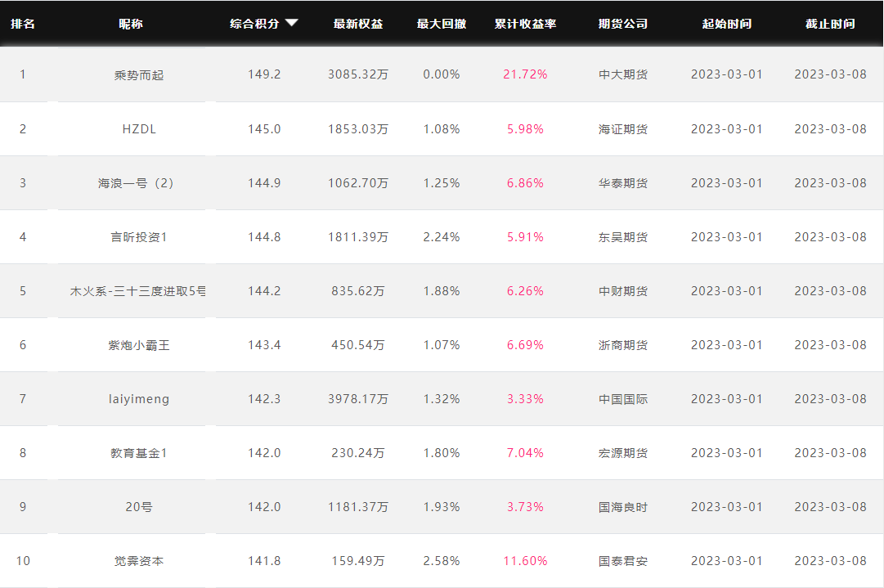Click drawdown value 1.08%

coord(442,129)
